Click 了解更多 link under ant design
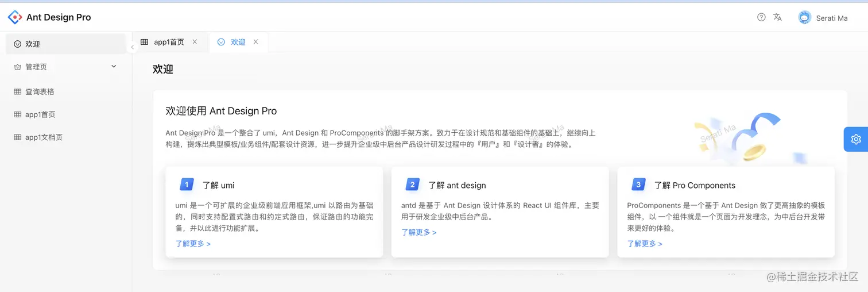Viewport: 868px width, 292px height. click(419, 232)
